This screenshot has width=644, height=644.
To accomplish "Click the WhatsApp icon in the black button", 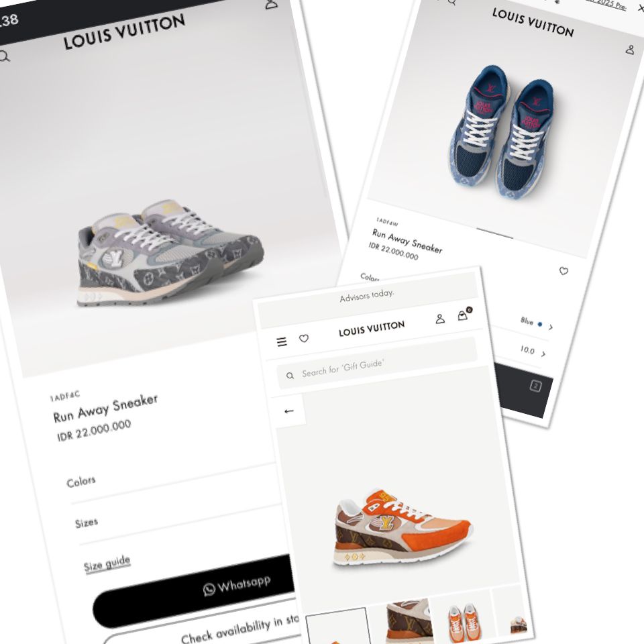I will 209,590.
